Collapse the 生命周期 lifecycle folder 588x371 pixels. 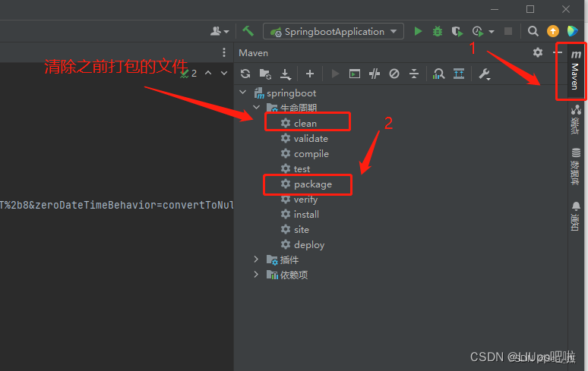[257, 108]
